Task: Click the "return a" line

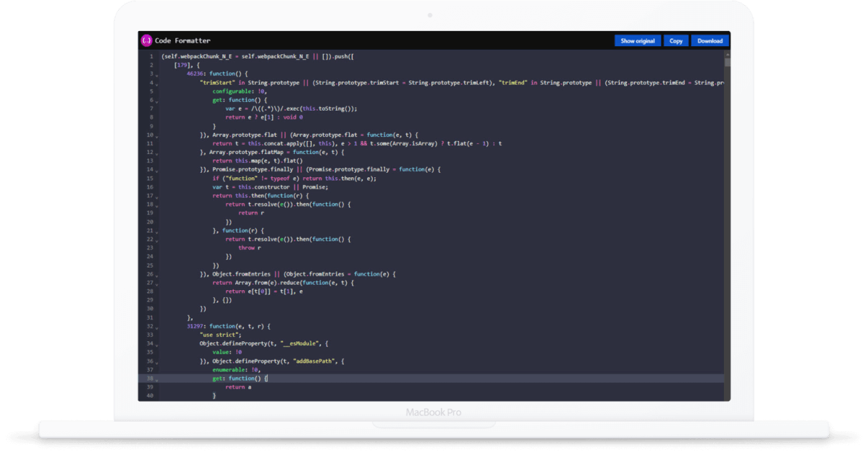Action: click(238, 387)
